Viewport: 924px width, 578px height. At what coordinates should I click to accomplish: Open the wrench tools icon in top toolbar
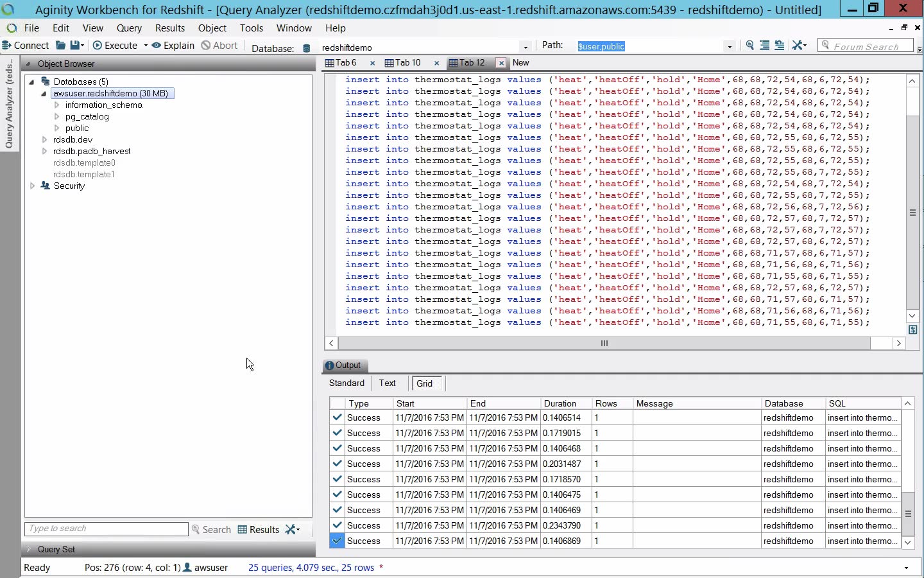(x=798, y=46)
